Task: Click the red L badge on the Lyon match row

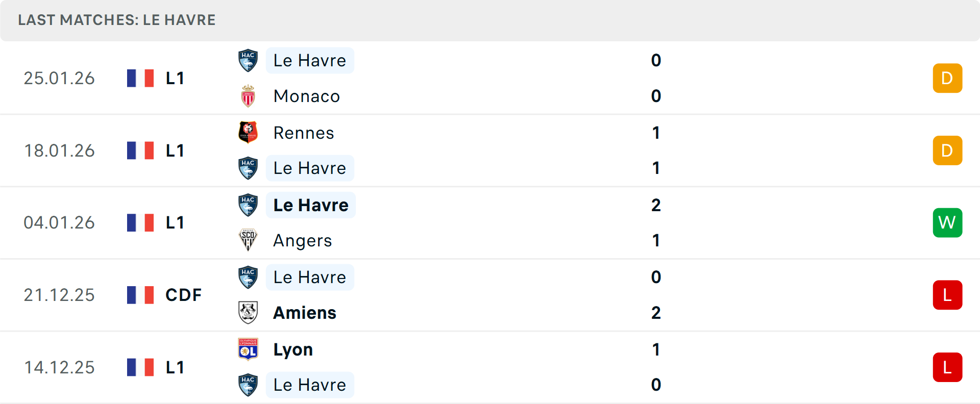Action: (x=947, y=367)
